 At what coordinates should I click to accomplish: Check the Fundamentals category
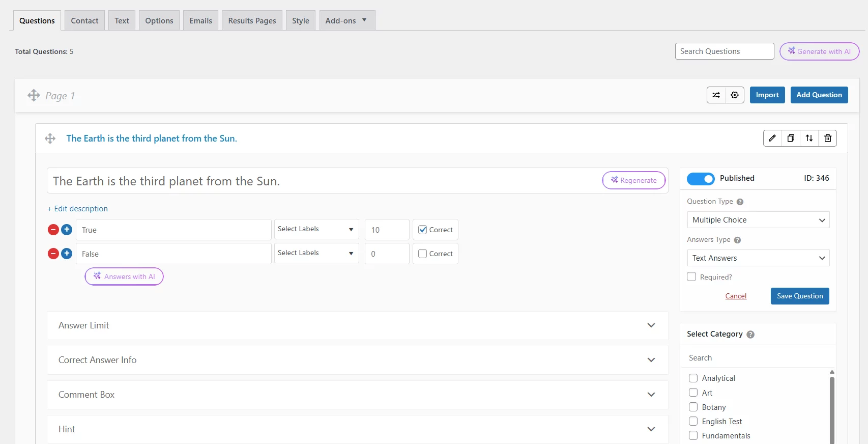(x=693, y=435)
